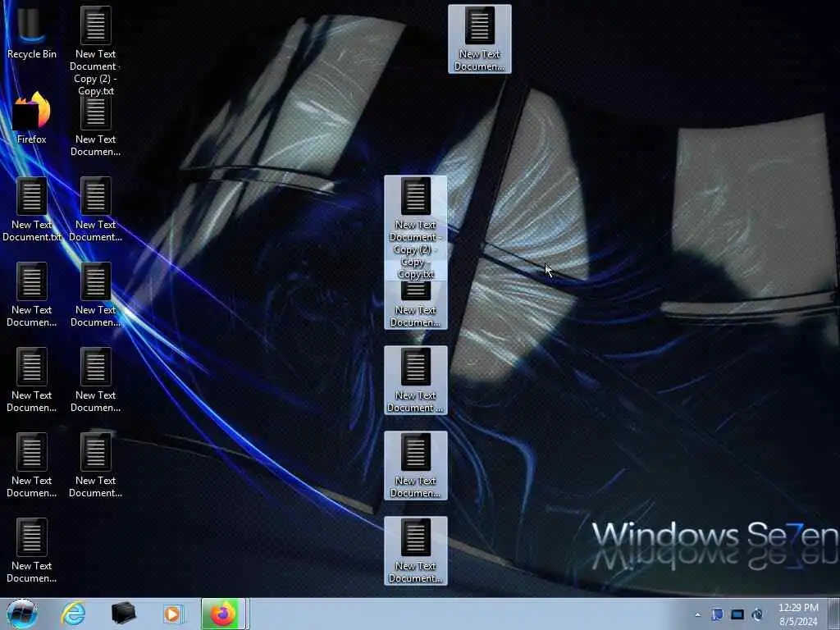Launch Windows Media Player from the taskbar
Image resolution: width=840 pixels, height=630 pixels.
coord(172,614)
